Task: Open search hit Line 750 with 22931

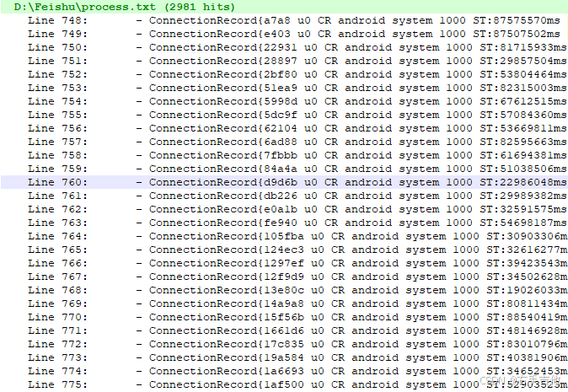Action: [284, 47]
